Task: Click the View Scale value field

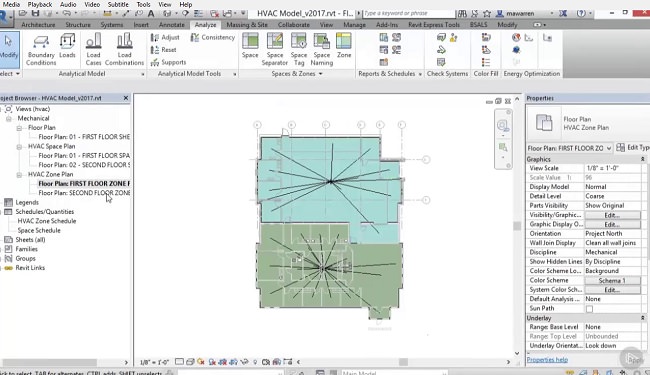Action: [x=612, y=168]
